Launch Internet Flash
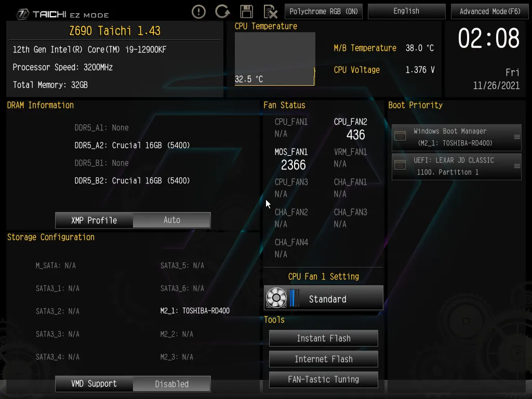This screenshot has width=532, height=399. [324, 359]
